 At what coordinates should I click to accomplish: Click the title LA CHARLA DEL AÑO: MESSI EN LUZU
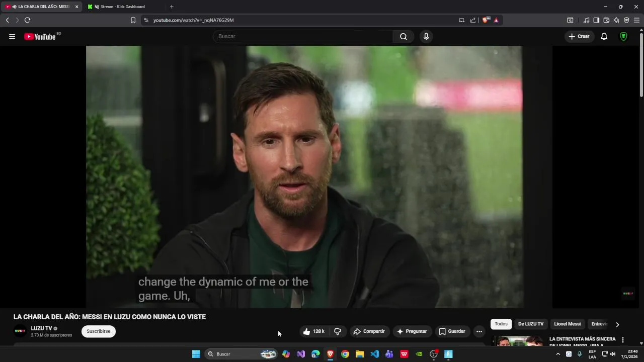click(110, 317)
